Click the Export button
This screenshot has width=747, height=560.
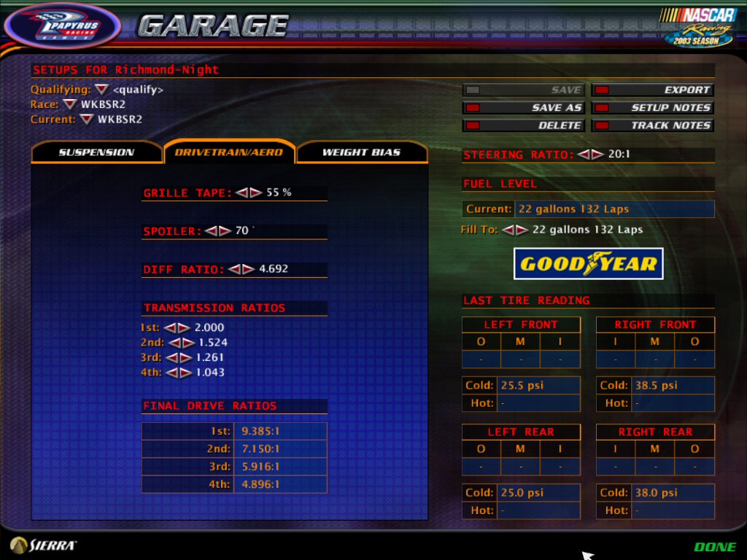click(652, 90)
